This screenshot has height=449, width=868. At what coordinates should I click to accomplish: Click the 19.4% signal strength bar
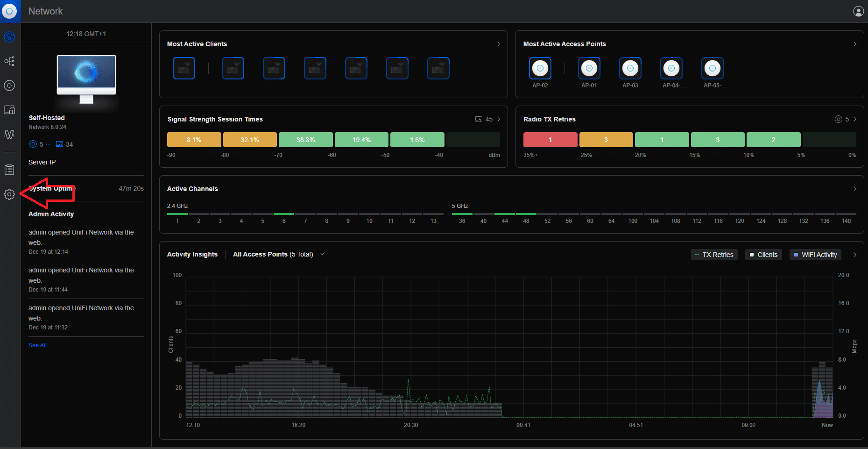[361, 140]
